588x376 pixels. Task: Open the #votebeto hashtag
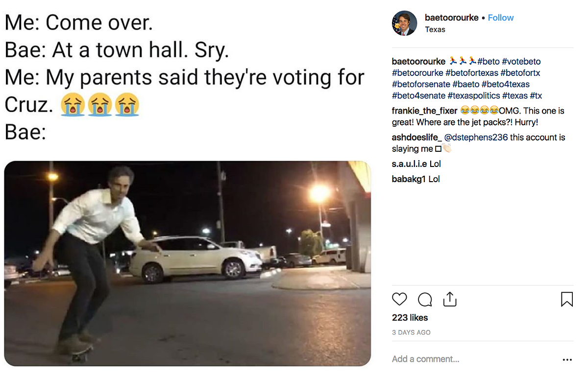521,61
